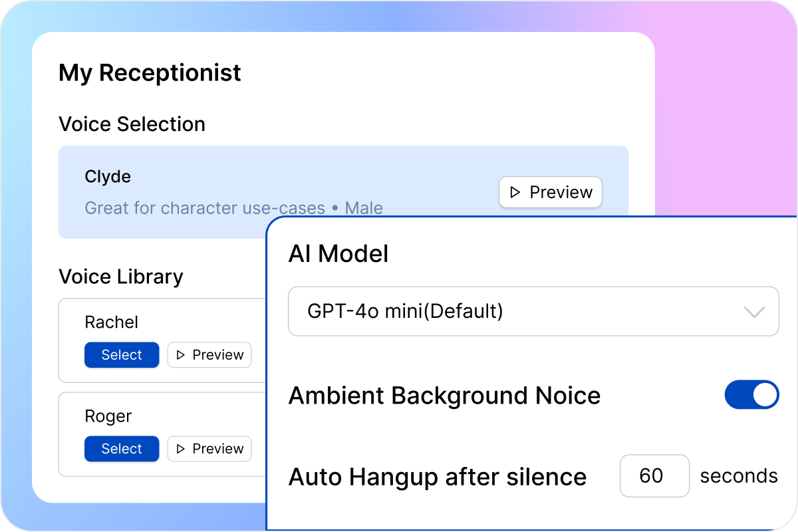The height and width of the screenshot is (532, 798).
Task: Preview the Rachel voice sample
Action: [209, 355]
